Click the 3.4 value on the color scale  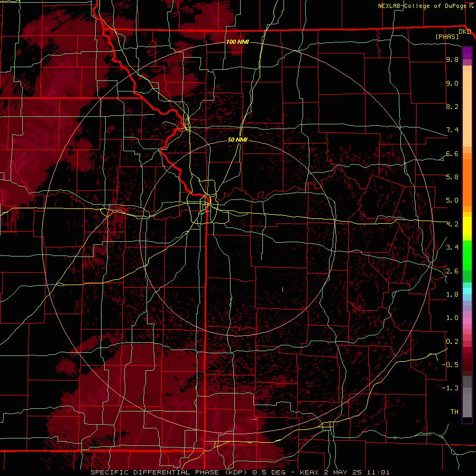(452, 248)
